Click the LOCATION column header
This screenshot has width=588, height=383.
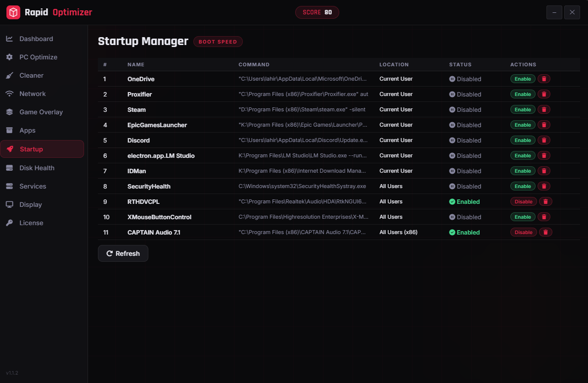tap(394, 64)
